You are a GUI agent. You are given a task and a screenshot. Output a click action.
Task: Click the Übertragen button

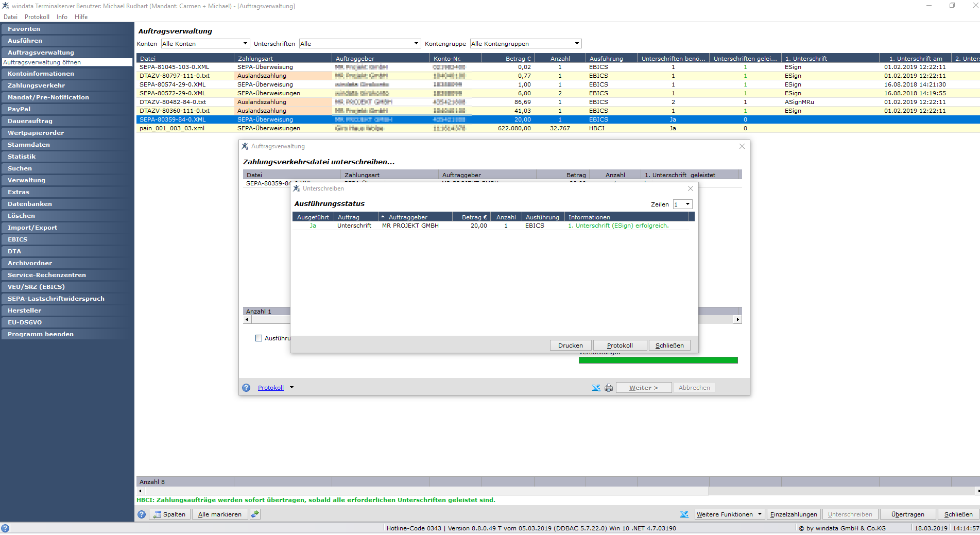coord(908,514)
